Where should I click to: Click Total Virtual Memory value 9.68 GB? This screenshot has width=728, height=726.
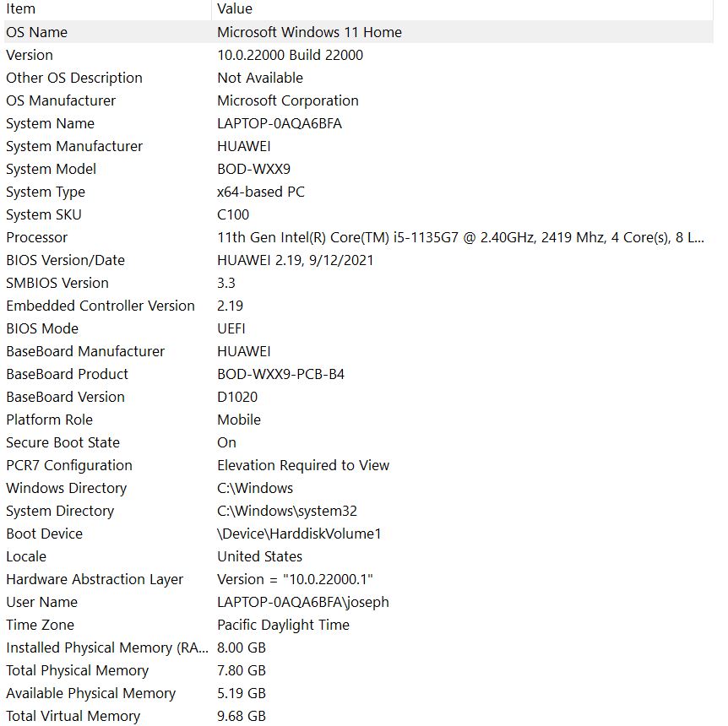pyautogui.click(x=242, y=715)
